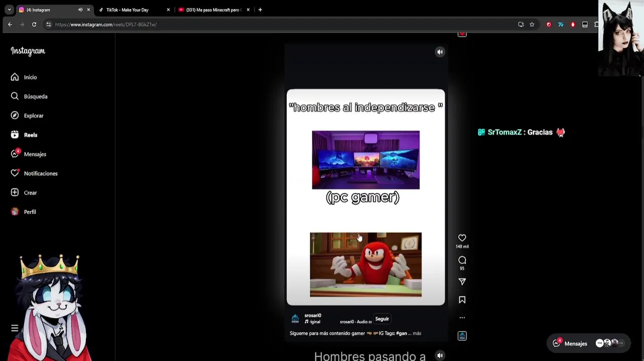Click the install app icon in address bar

click(x=521, y=25)
